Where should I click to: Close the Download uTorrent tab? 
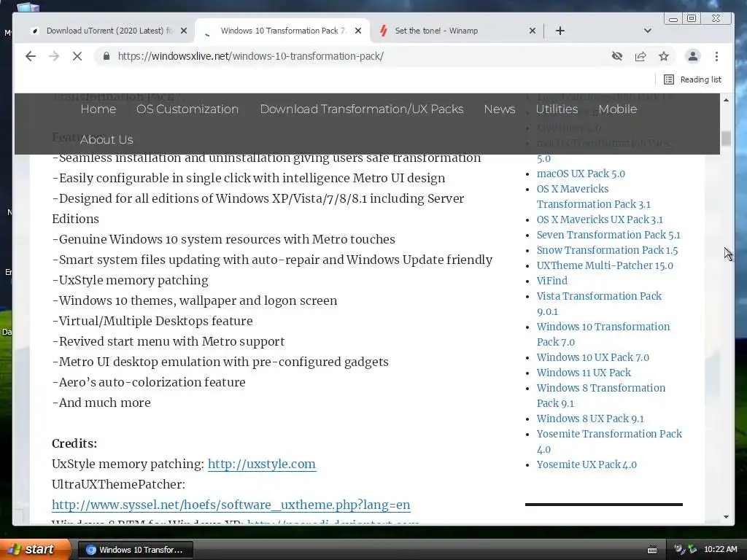184,31
